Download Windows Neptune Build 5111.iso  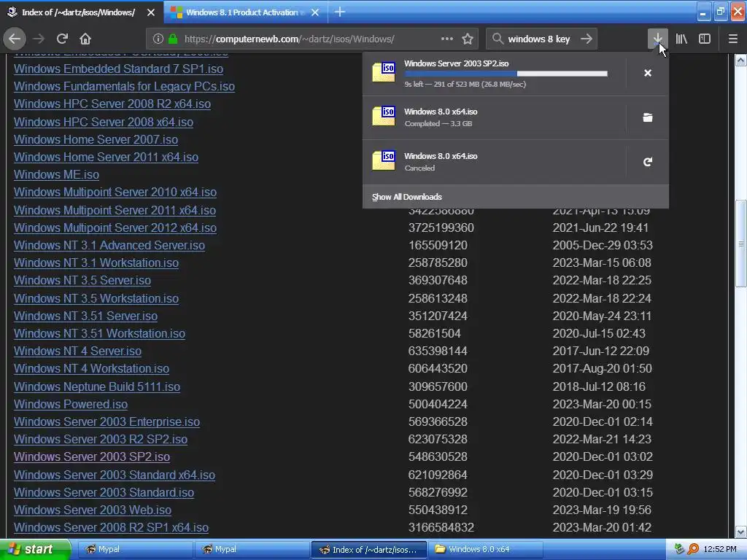97,386
